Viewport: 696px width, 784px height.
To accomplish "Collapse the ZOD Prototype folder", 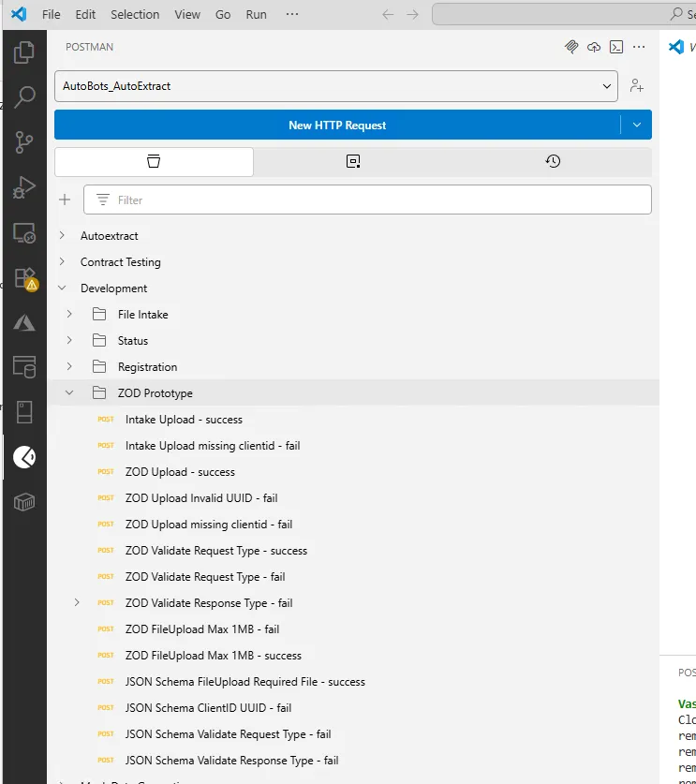I will pyautogui.click(x=69, y=393).
